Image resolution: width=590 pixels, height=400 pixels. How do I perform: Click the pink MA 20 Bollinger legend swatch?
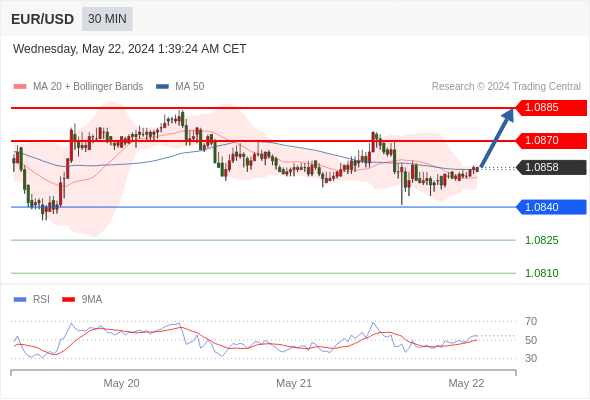pos(20,87)
